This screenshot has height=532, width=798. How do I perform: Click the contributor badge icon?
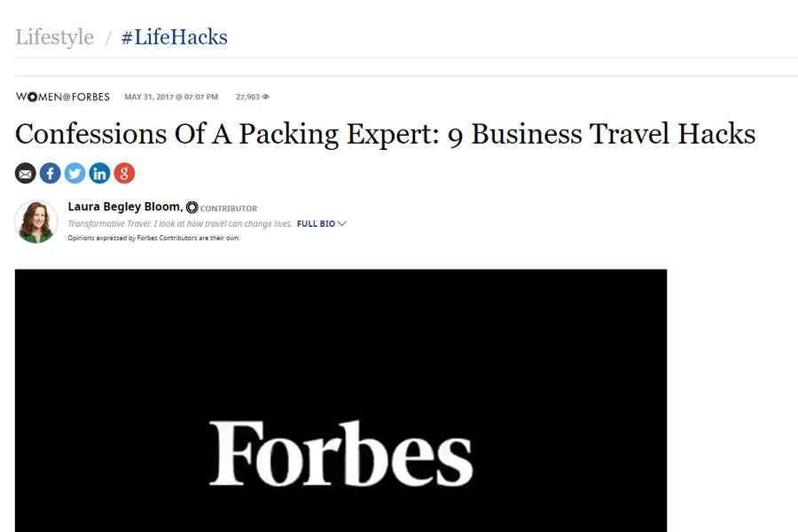[x=192, y=207]
